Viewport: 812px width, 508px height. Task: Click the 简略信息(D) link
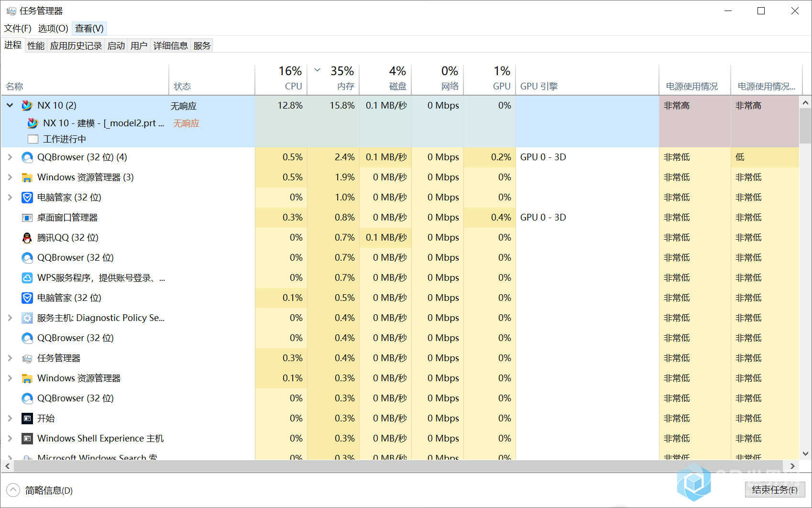(x=49, y=490)
